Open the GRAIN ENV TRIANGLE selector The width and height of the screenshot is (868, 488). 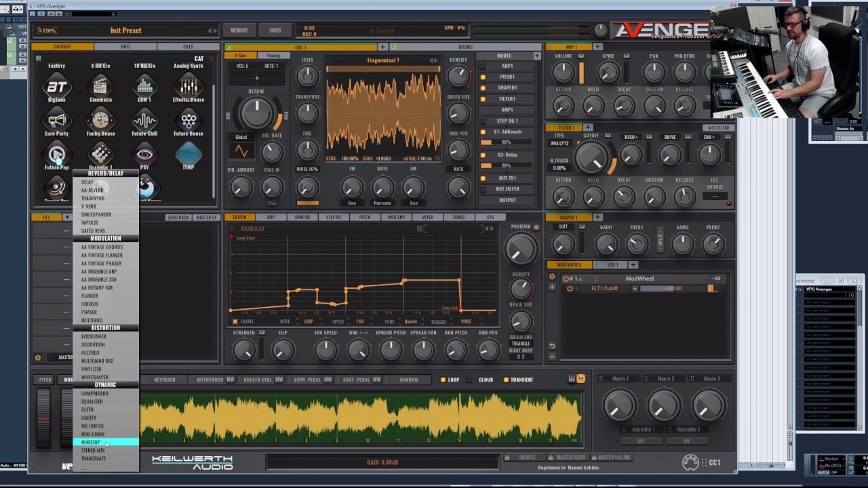tap(521, 344)
